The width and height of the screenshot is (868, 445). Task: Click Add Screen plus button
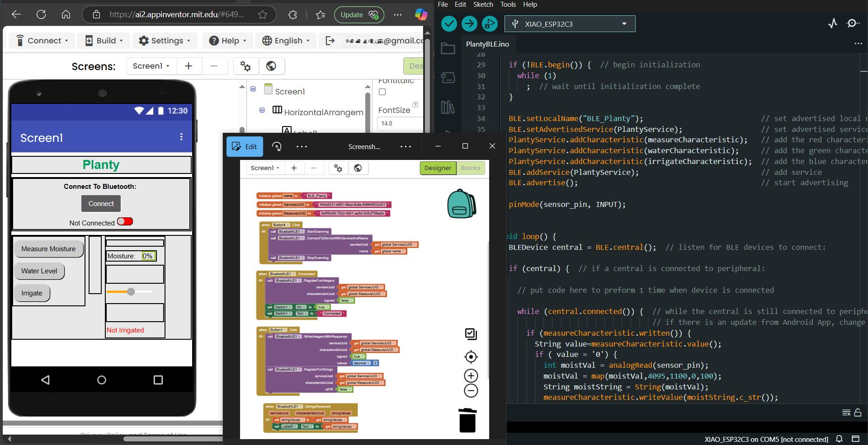tap(189, 66)
